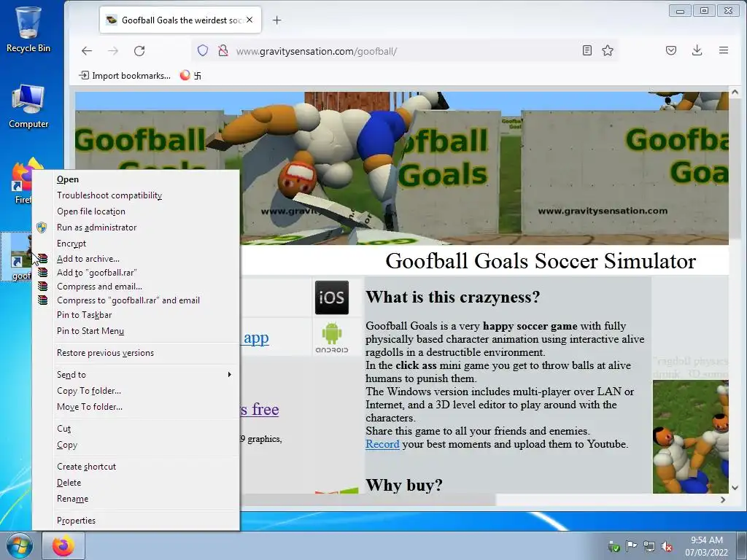
Task: Click Firefox icon in the taskbar
Action: (63, 545)
